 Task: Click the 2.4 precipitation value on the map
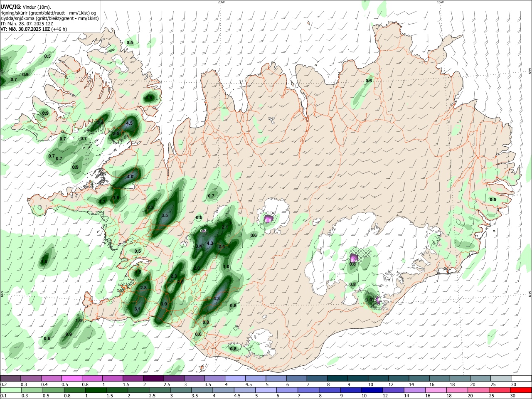pos(100,123)
